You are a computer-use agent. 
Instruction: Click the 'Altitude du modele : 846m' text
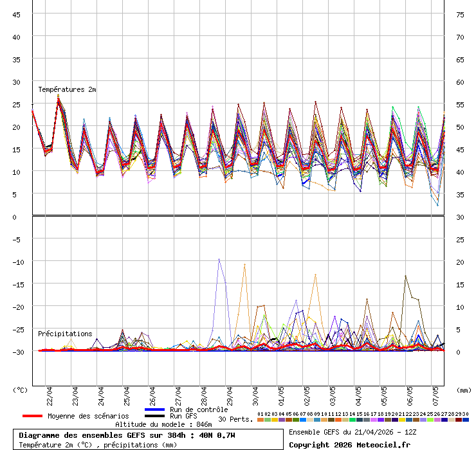pos(163,424)
